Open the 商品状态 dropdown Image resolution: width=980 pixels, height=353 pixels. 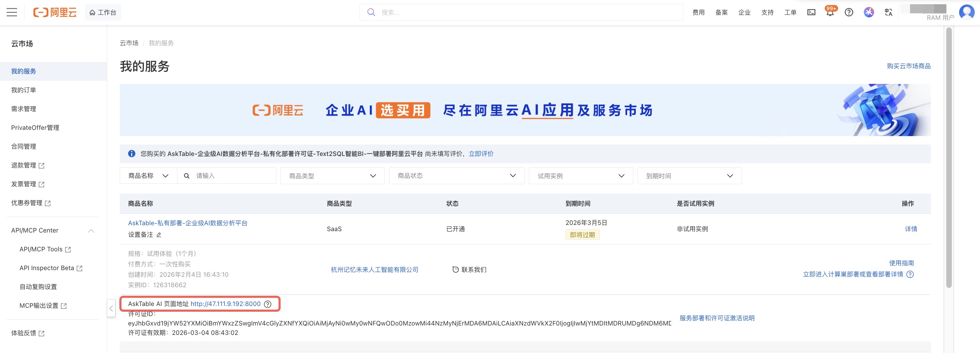(x=456, y=176)
